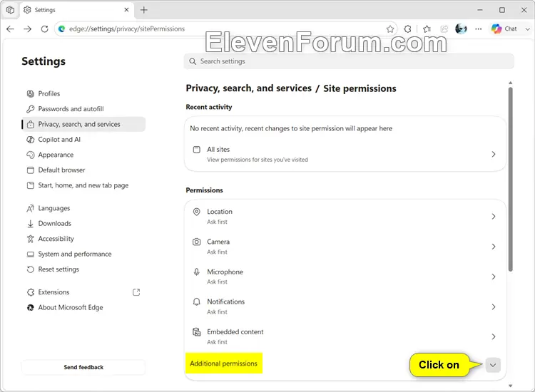Open All sites permissions row
Viewport: 535px width, 392px height.
coord(345,154)
